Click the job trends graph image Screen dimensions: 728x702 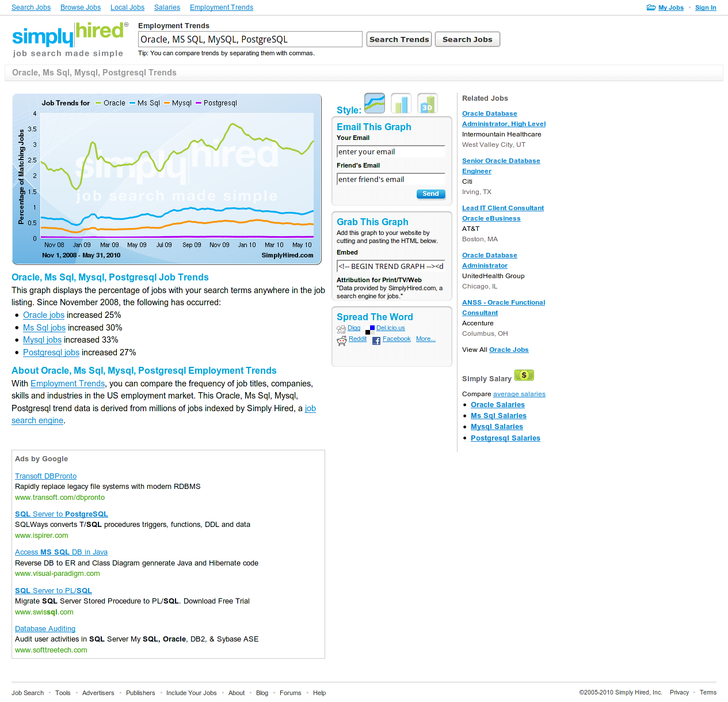click(167, 179)
